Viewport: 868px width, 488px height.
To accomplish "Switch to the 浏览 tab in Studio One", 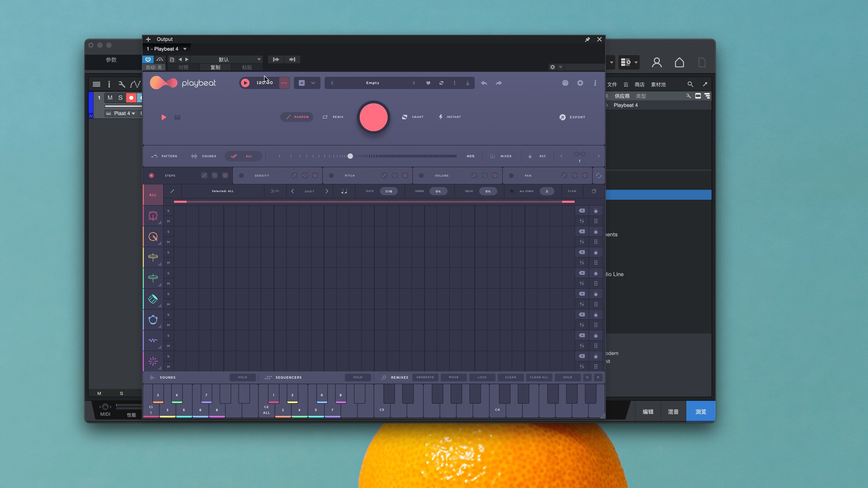I will click(701, 412).
